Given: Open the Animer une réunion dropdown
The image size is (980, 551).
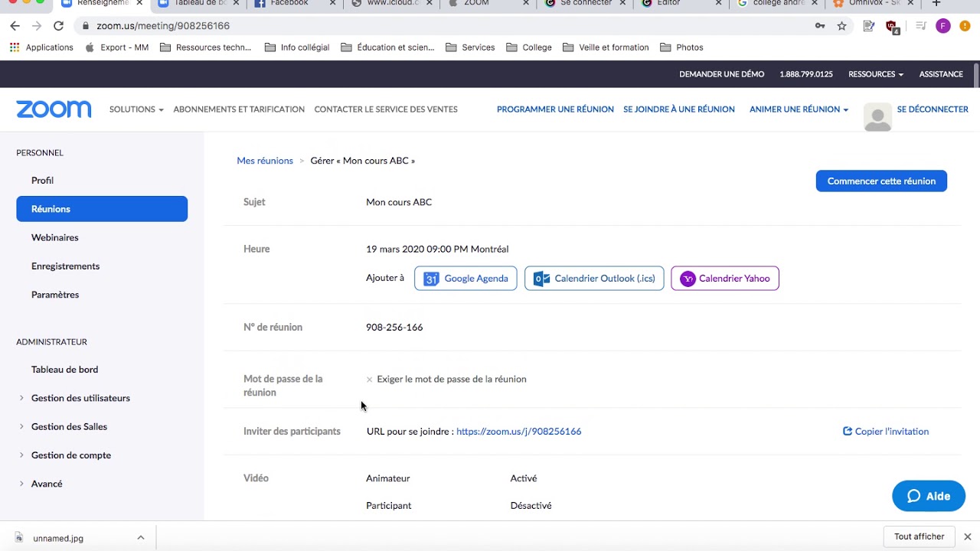Looking at the screenshot, I should point(799,109).
